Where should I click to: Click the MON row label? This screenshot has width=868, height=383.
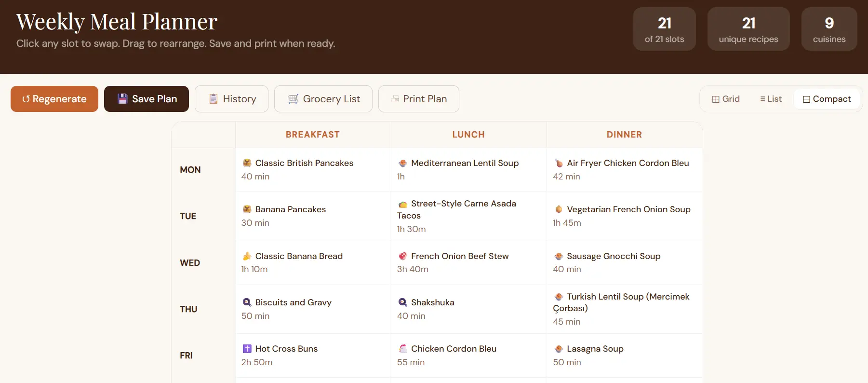[x=190, y=170]
